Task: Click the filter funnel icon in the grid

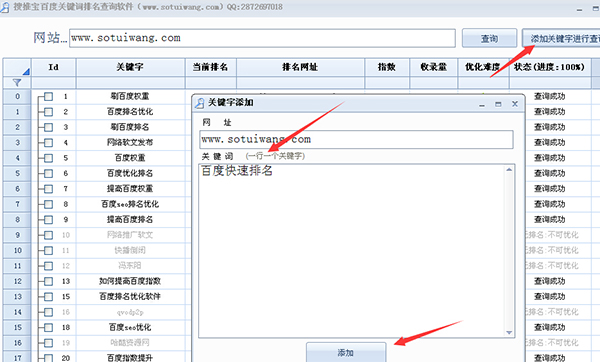Action: point(16,82)
